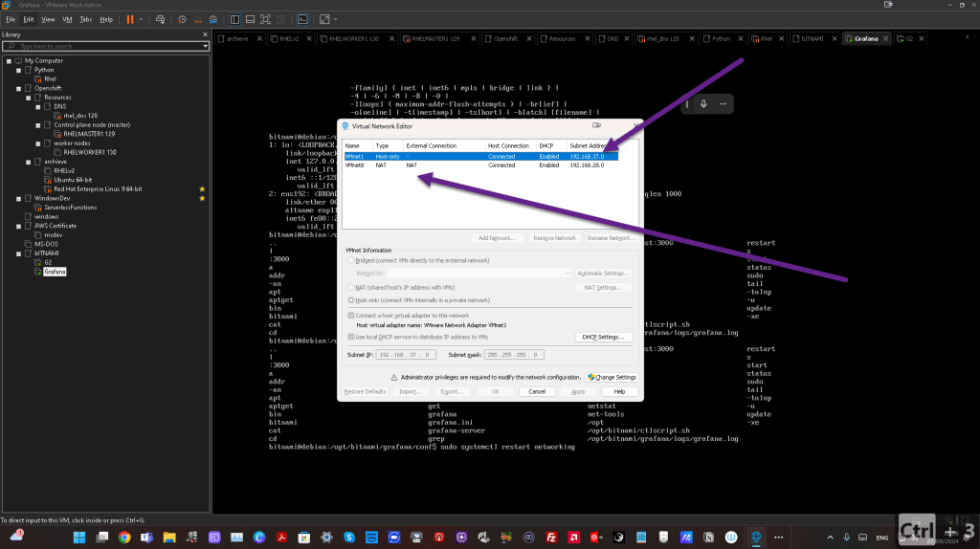
Task: Click the Help button in dialog
Action: click(619, 391)
